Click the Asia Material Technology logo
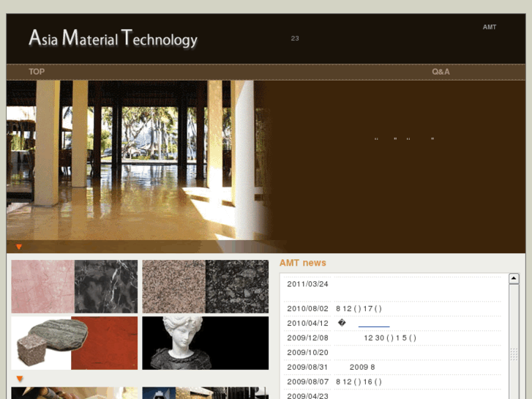 tap(113, 39)
